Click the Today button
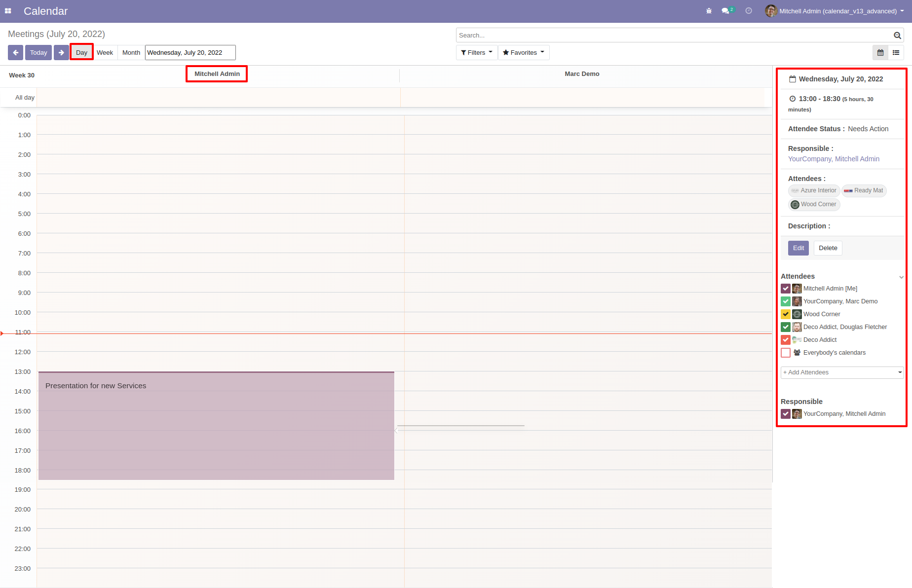 [38, 52]
